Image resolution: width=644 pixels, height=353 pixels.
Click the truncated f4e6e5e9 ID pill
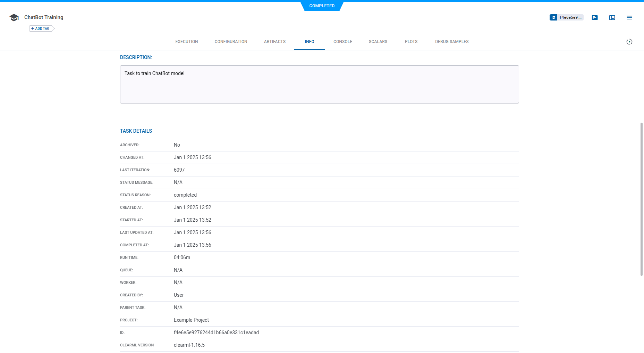tap(570, 17)
